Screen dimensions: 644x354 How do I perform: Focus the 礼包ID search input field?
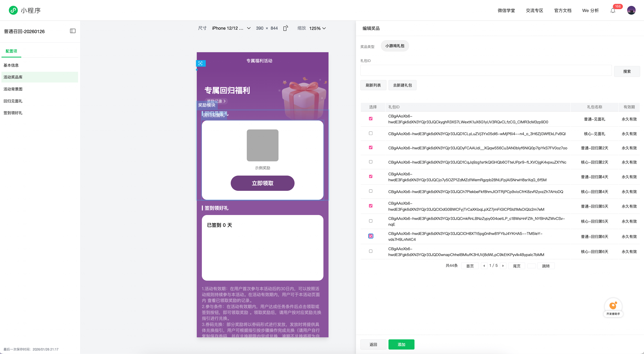coord(486,71)
